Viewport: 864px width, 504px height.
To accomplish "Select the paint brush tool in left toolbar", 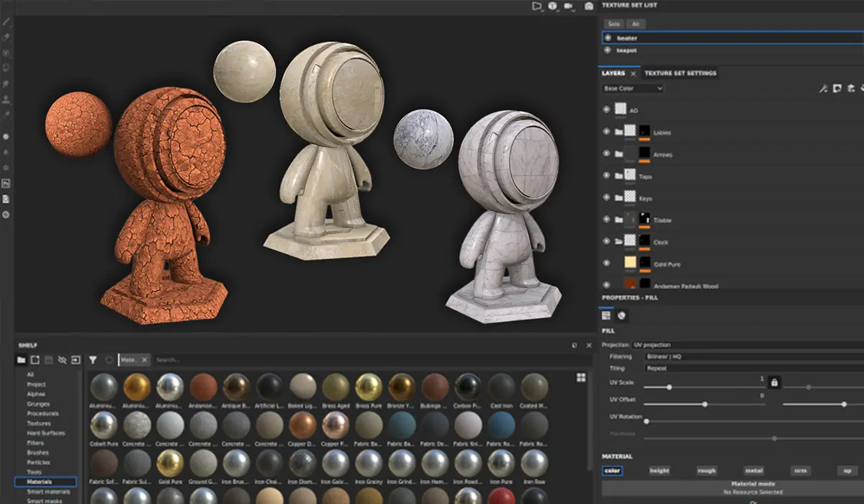I will [6, 21].
